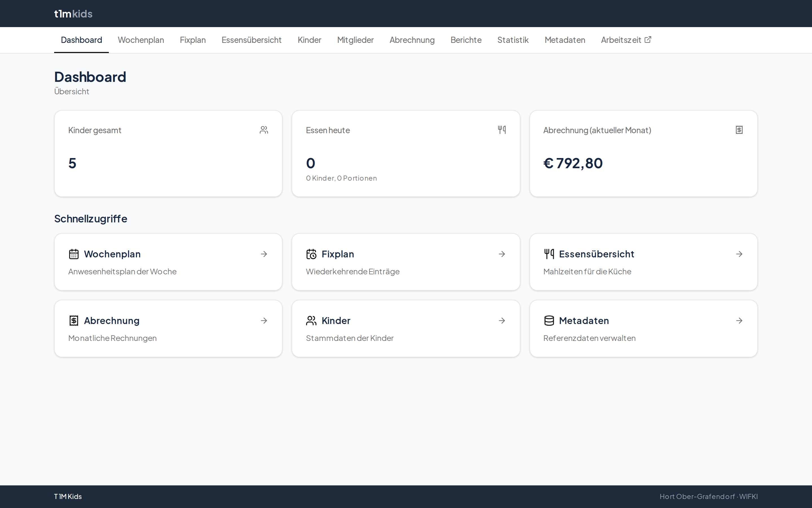The height and width of the screenshot is (508, 812).
Task: Open the Arbeitszeit external link
Action: [x=626, y=40]
